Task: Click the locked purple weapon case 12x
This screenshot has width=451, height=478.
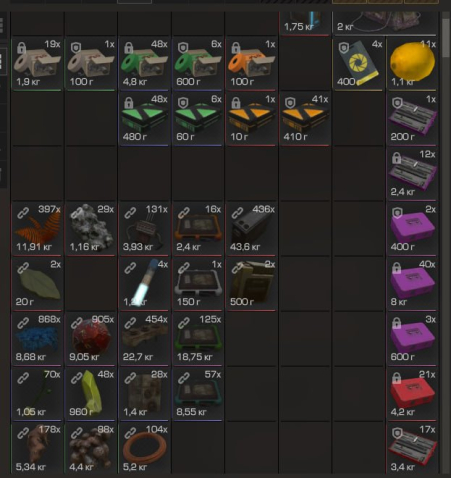Action: (412, 174)
